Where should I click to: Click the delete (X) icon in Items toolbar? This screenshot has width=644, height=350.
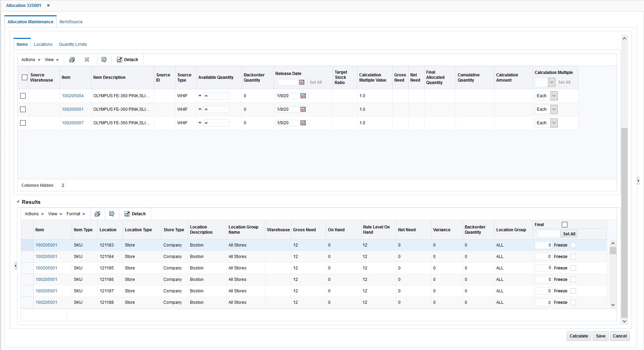[x=87, y=59]
